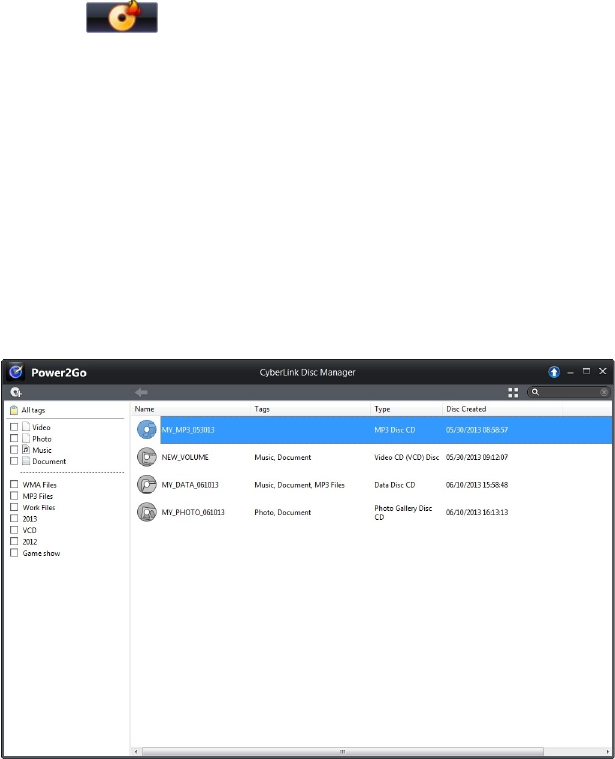Image resolution: width=615 pixels, height=759 pixels.
Task: Maximize the Disc Manager window
Action: 586,371
